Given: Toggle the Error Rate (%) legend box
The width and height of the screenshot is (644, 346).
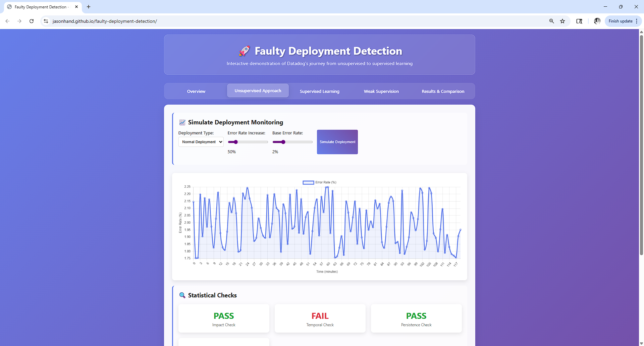Looking at the screenshot, I should (308, 182).
